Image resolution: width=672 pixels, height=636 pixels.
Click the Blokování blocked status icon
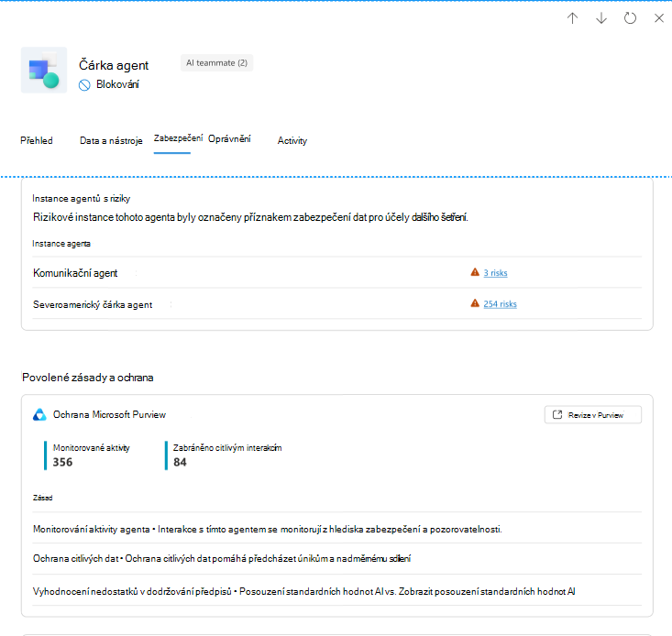point(84,85)
